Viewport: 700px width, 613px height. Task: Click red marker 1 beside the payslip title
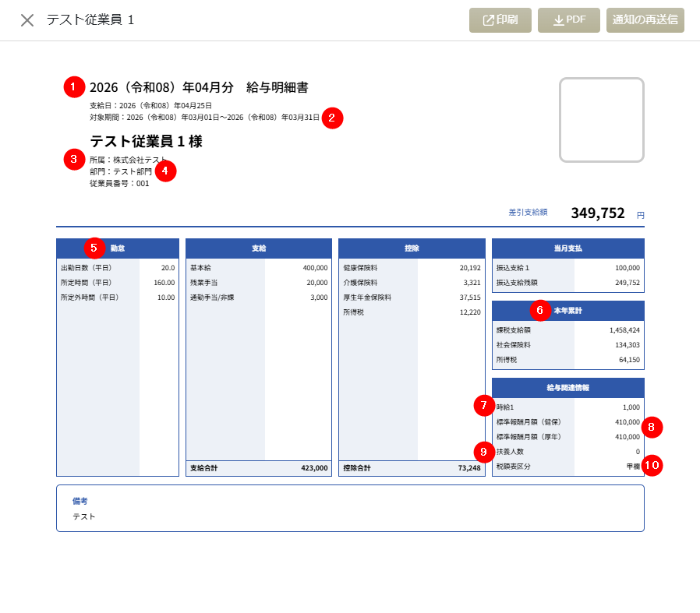click(74, 86)
